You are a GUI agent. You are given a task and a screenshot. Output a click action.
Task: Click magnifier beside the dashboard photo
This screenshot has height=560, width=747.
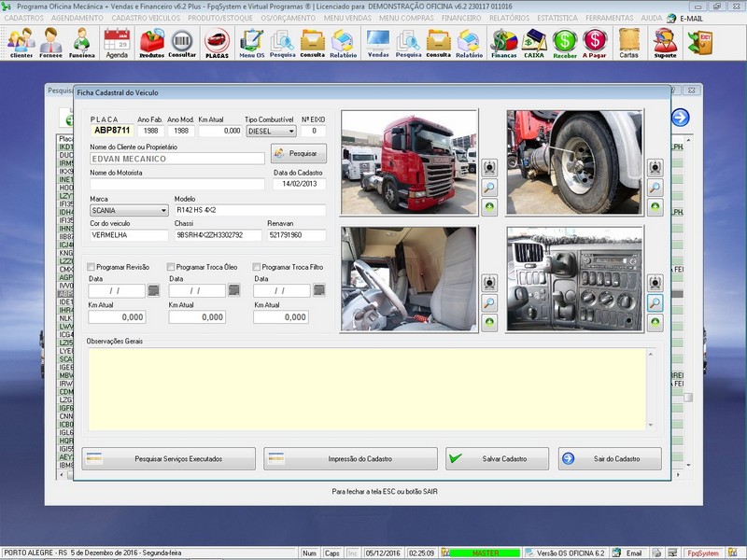coord(655,302)
